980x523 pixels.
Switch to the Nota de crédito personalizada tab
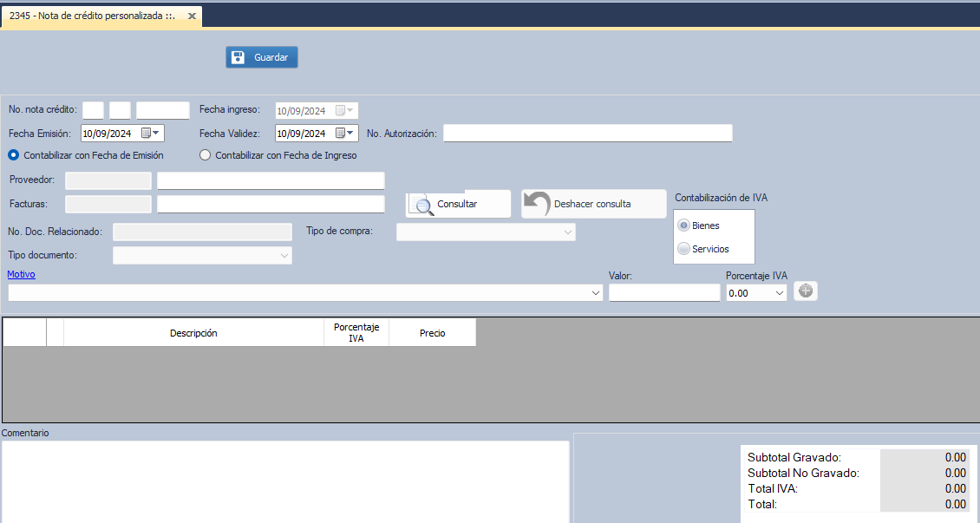(92, 16)
